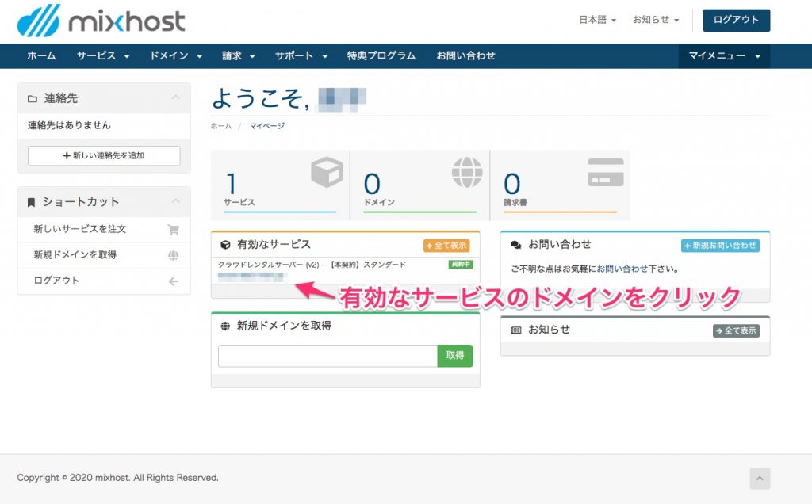Collapse the ショートカット panel
The height and width of the screenshot is (504, 812).
(x=176, y=201)
